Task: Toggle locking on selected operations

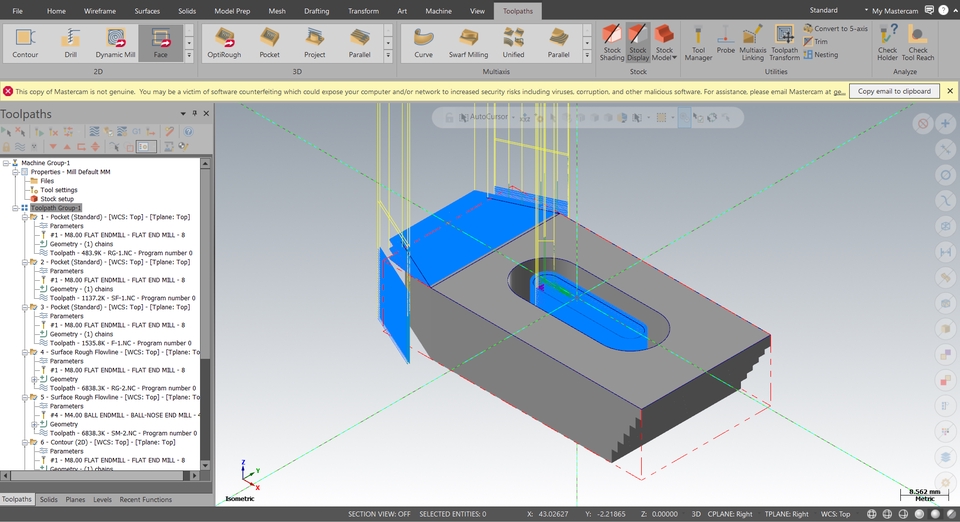Action: point(6,147)
